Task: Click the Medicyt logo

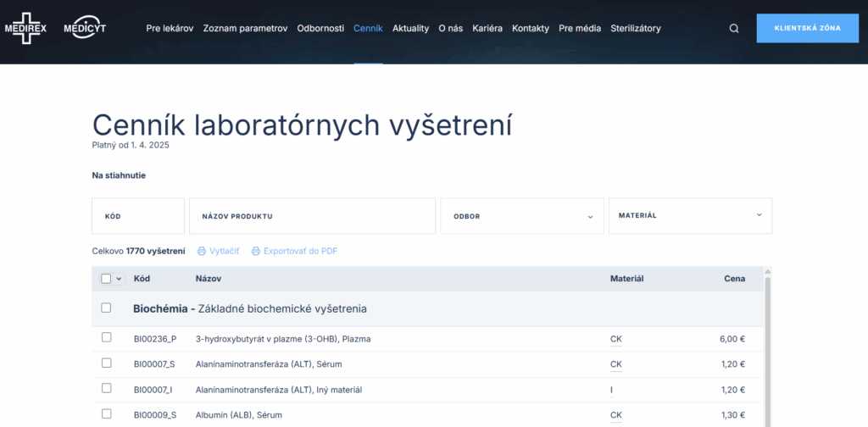Action: tap(85, 28)
